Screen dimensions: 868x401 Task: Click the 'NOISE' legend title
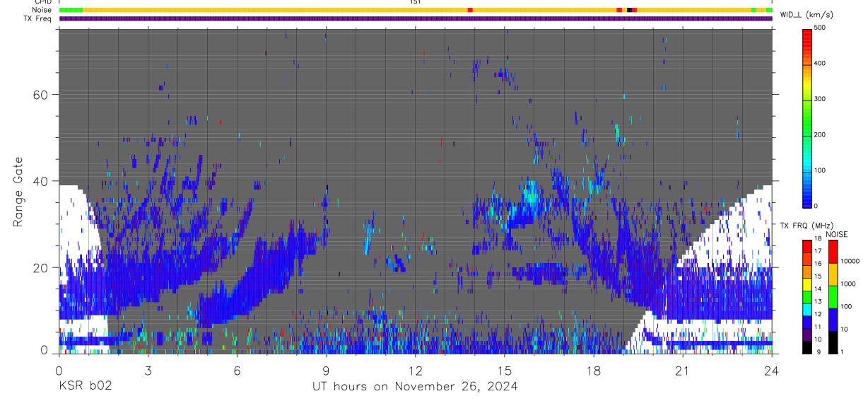coord(837,234)
